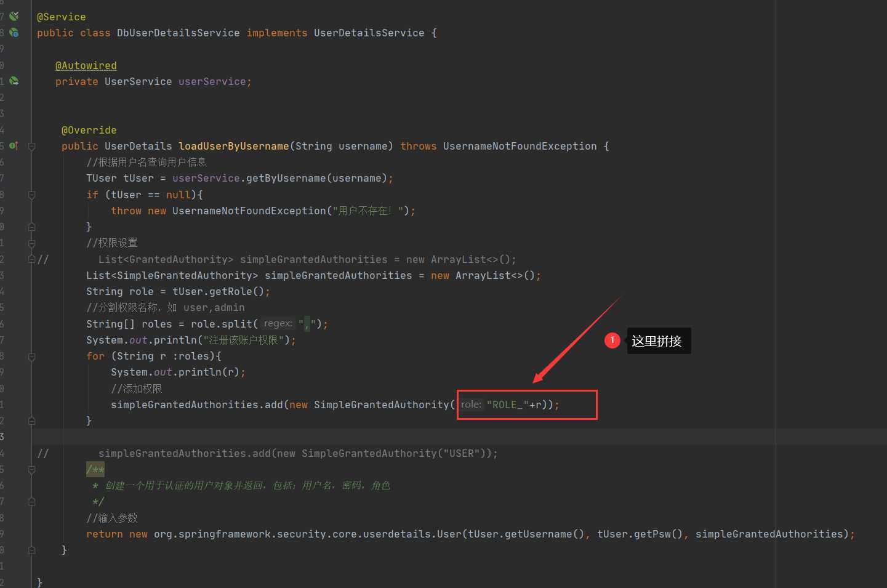Image resolution: width=887 pixels, height=588 pixels.
Task: Click the role: inlay hint
Action: click(471, 405)
